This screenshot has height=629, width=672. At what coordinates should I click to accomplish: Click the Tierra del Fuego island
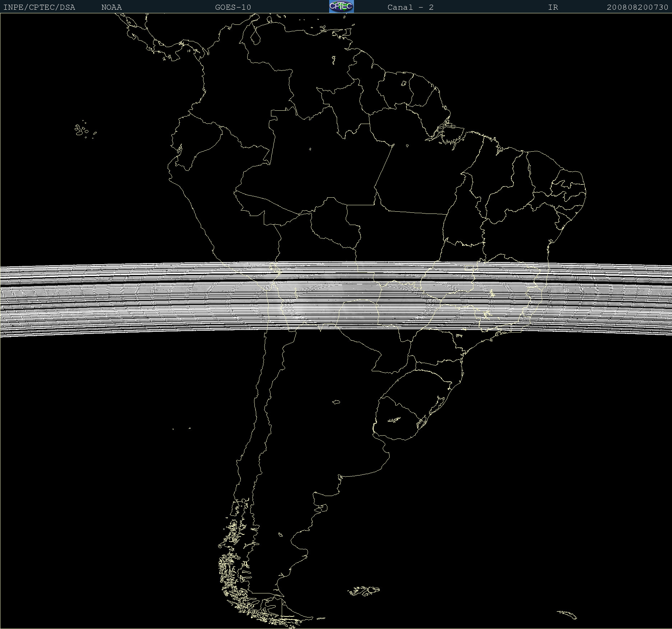[287, 610]
